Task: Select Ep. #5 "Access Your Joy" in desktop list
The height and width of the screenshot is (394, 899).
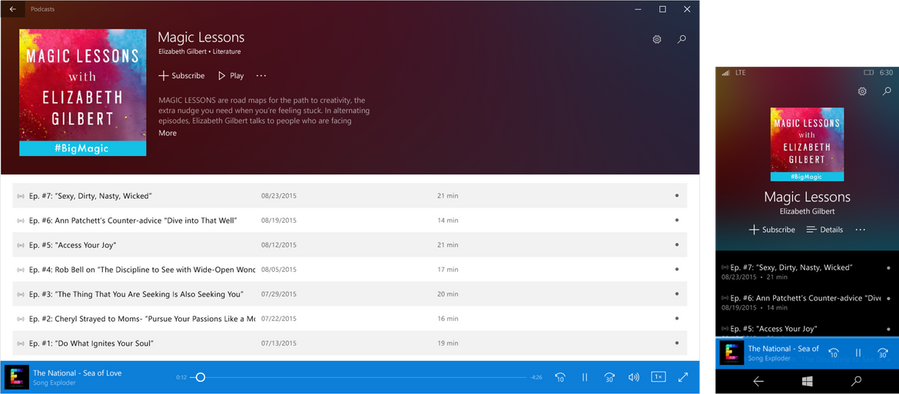Action: (x=350, y=245)
